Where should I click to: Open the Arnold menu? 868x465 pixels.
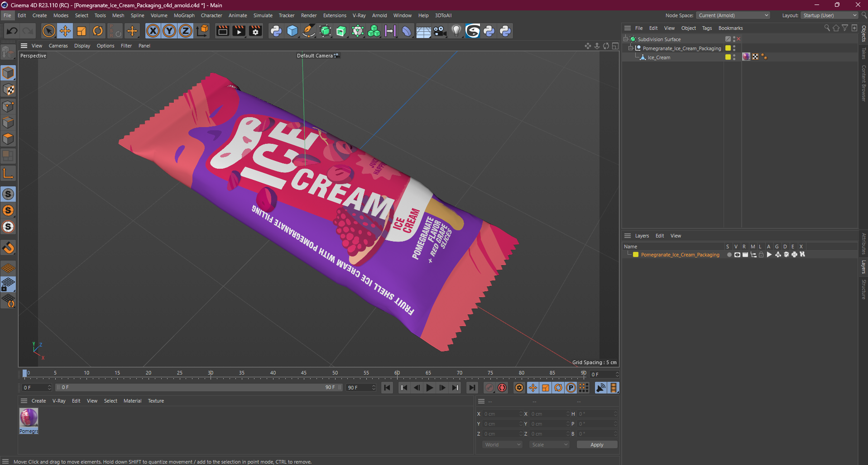[x=379, y=15]
